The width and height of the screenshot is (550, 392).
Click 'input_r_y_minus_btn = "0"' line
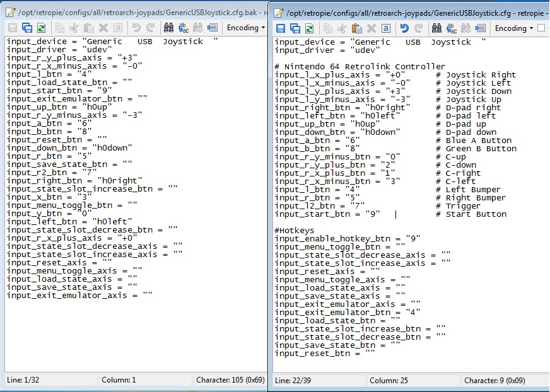coord(337,156)
